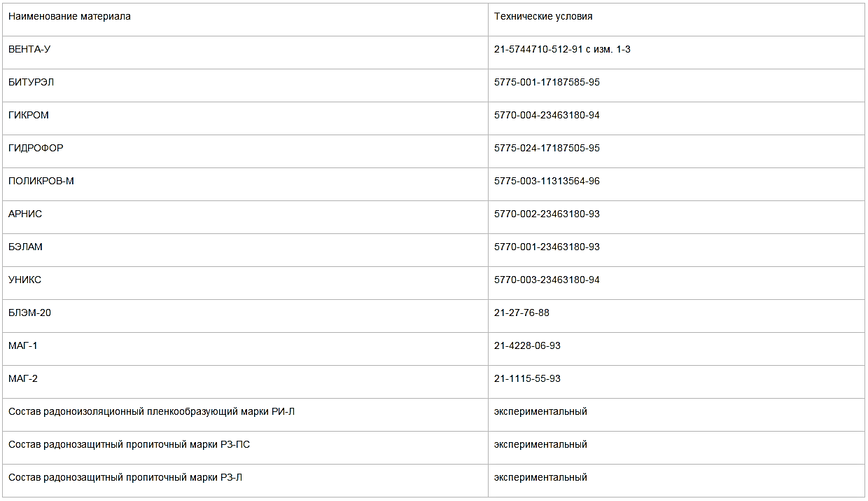This screenshot has height=501, width=868.
Task: Select the ГИДРОФОР row name
Action: click(36, 149)
